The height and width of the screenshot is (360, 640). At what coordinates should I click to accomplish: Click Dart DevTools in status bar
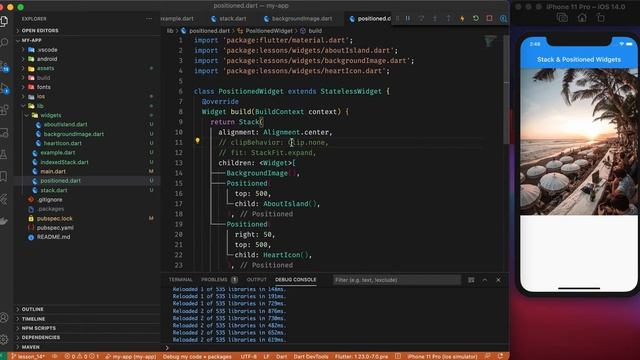[311, 356]
